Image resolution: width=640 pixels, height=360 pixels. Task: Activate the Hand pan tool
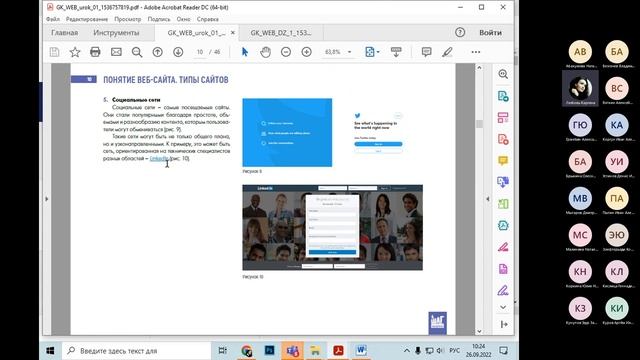point(265,52)
